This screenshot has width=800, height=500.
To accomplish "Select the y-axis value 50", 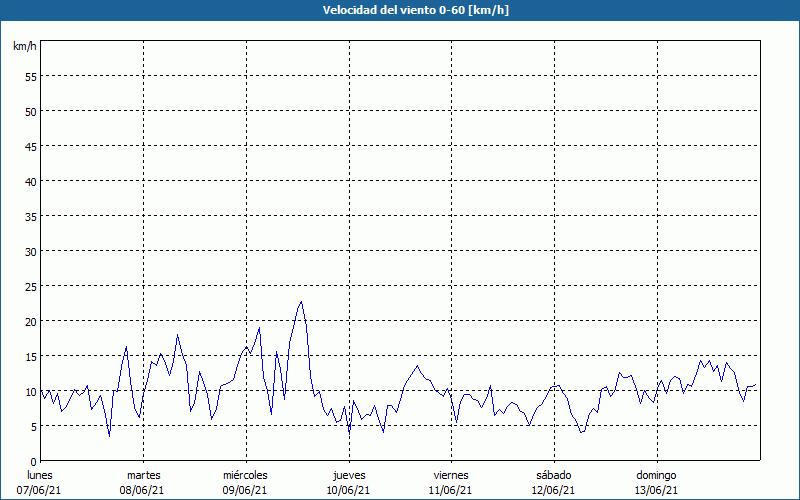I will pos(31,112).
